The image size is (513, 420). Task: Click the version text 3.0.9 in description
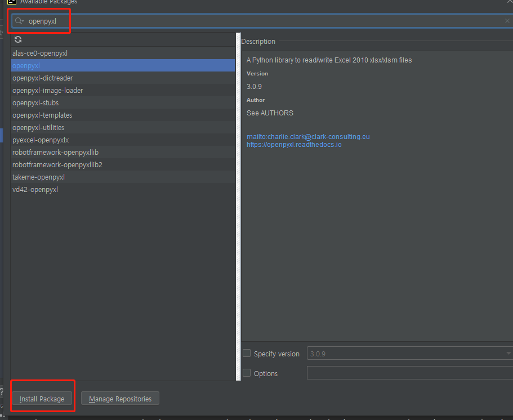tap(254, 87)
